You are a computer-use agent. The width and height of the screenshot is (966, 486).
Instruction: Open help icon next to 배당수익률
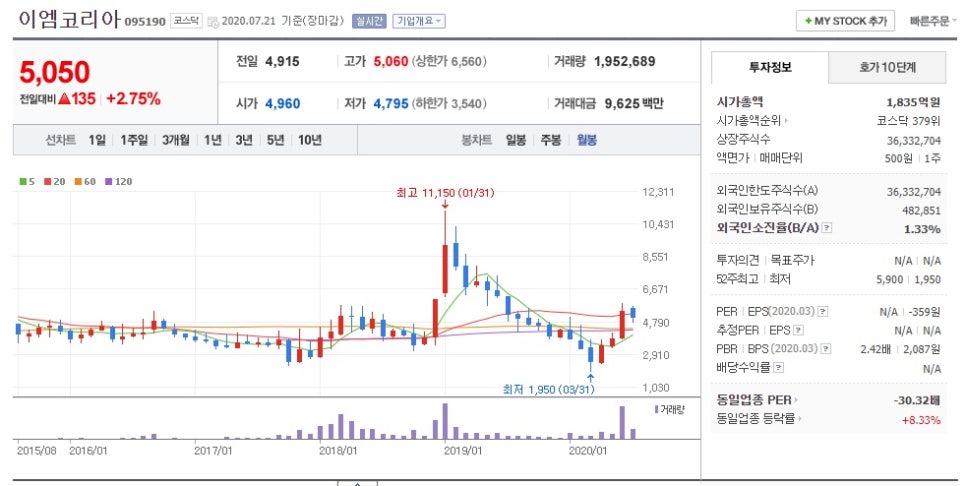[x=778, y=368]
